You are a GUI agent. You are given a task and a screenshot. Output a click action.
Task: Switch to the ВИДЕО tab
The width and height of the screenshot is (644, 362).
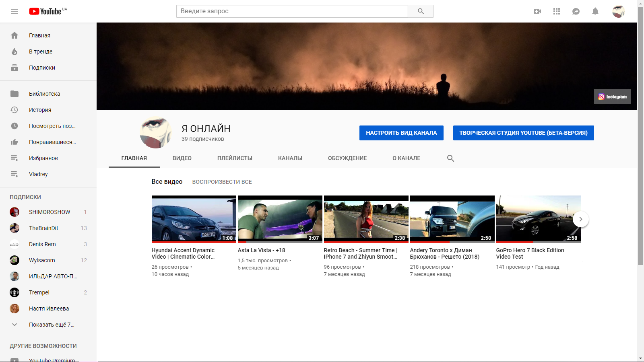[182, 158]
